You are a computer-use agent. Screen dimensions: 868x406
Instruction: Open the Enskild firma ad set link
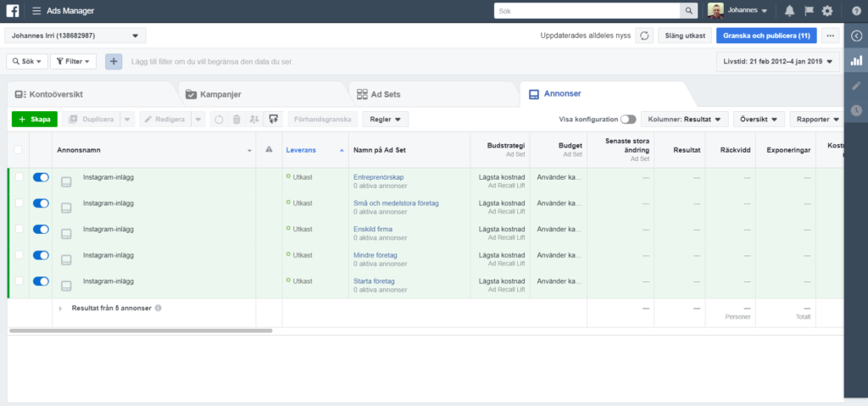click(x=372, y=229)
